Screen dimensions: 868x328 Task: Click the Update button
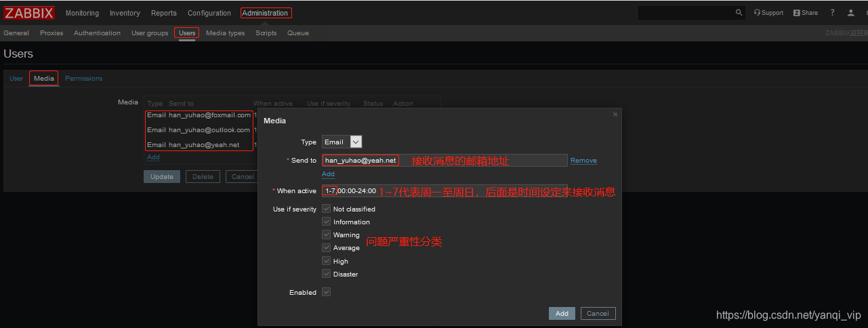coord(162,176)
